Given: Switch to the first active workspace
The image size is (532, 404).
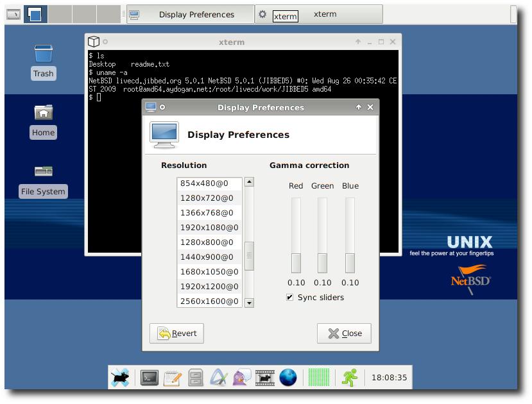Looking at the screenshot, I should (x=35, y=14).
